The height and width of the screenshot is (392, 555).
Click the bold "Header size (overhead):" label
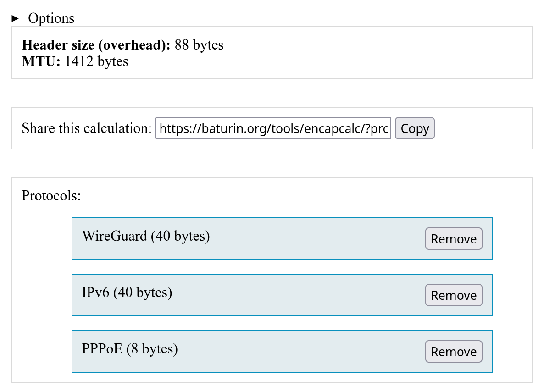click(x=96, y=45)
